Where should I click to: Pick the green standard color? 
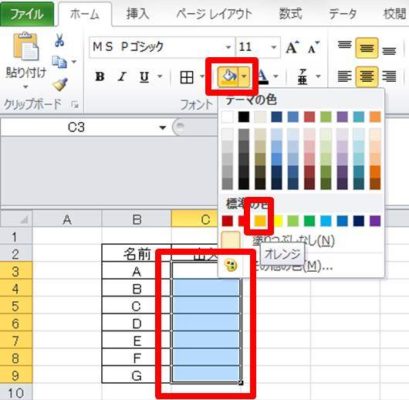click(309, 221)
